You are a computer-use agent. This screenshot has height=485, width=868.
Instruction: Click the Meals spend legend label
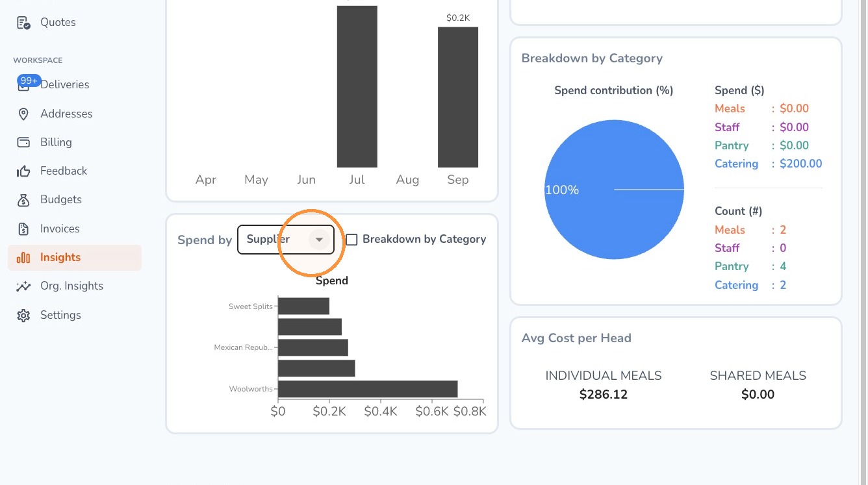pos(730,108)
